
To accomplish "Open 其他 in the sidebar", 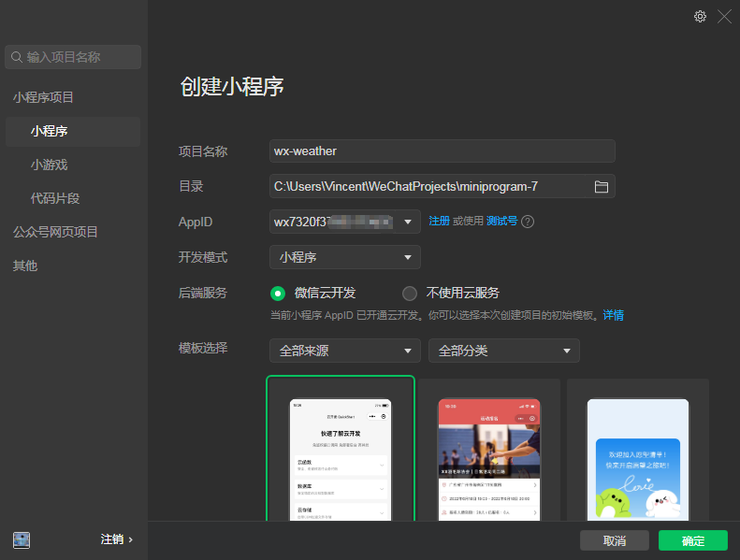I will click(25, 266).
